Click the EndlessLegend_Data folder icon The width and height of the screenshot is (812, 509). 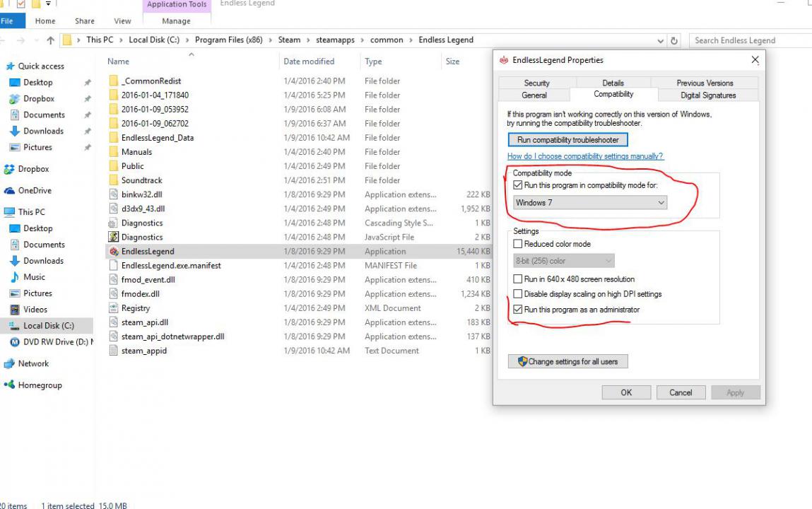[x=114, y=138]
